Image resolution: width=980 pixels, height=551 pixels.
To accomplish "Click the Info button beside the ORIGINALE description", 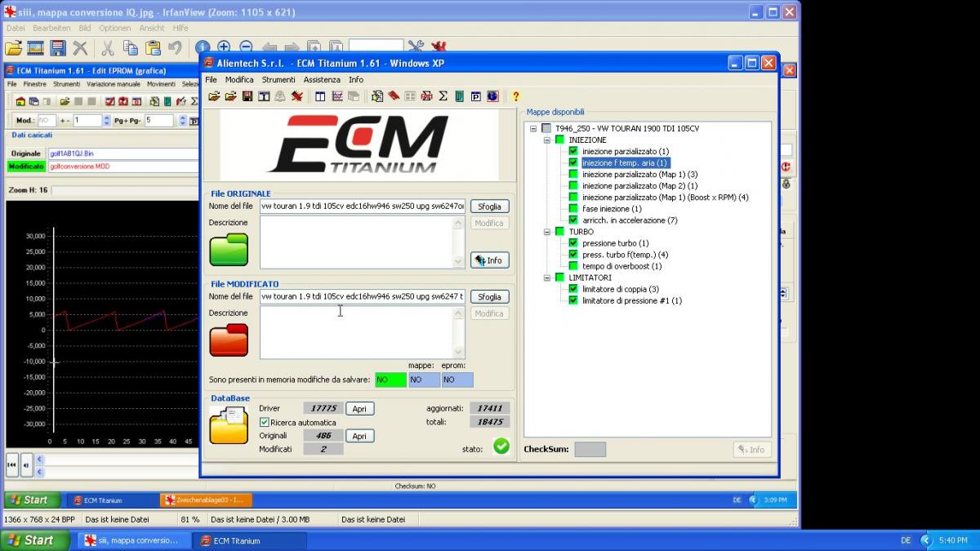I will (x=489, y=260).
